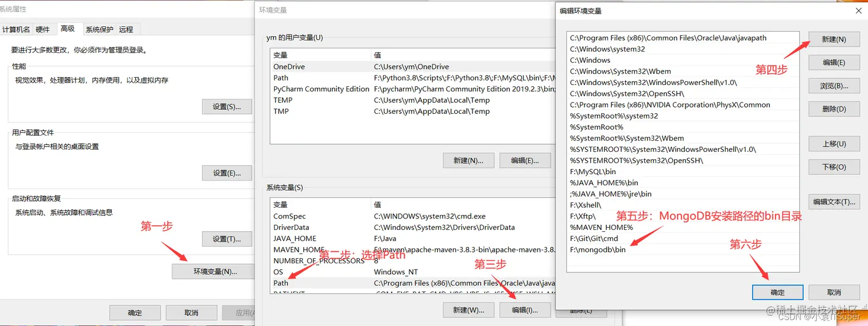The width and height of the screenshot is (868, 326).
Task: Select %SYSTEMROOT%\System32\OpenSSH\ entry
Action: click(683, 160)
